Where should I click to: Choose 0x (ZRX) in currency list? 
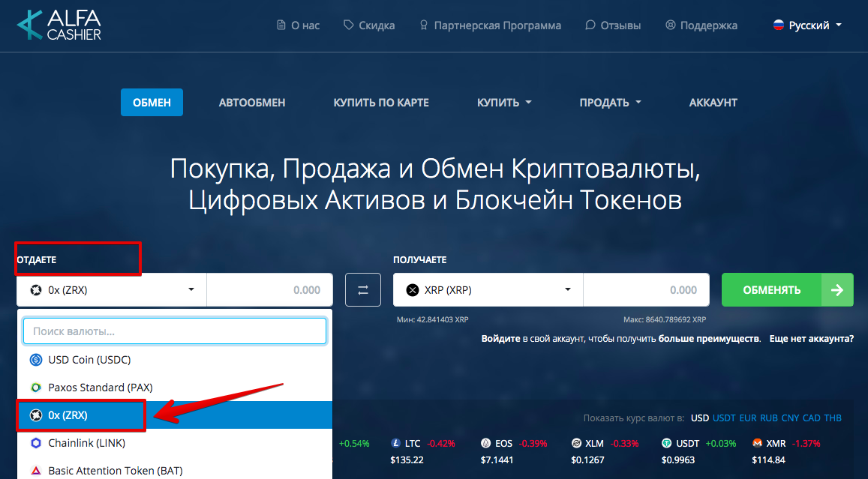[174, 415]
